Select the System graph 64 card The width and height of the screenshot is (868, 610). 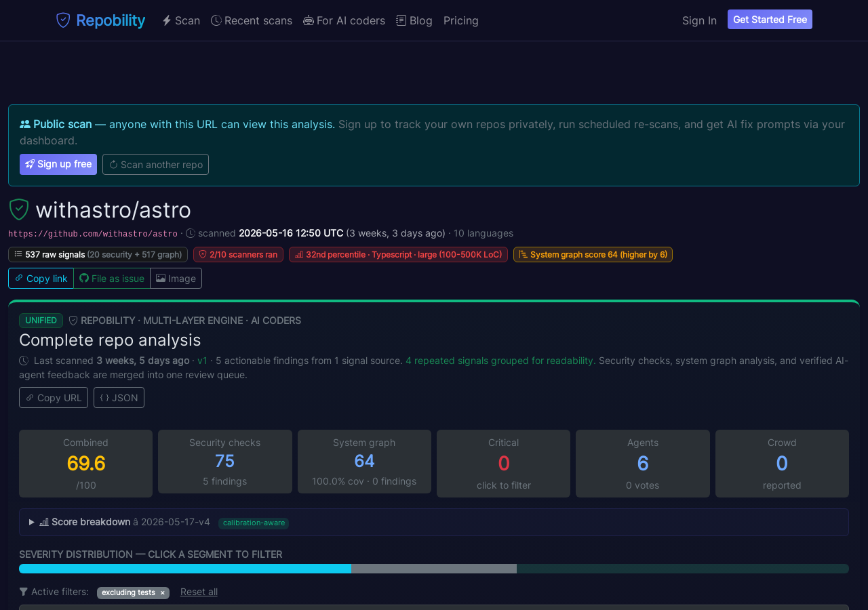click(364, 462)
